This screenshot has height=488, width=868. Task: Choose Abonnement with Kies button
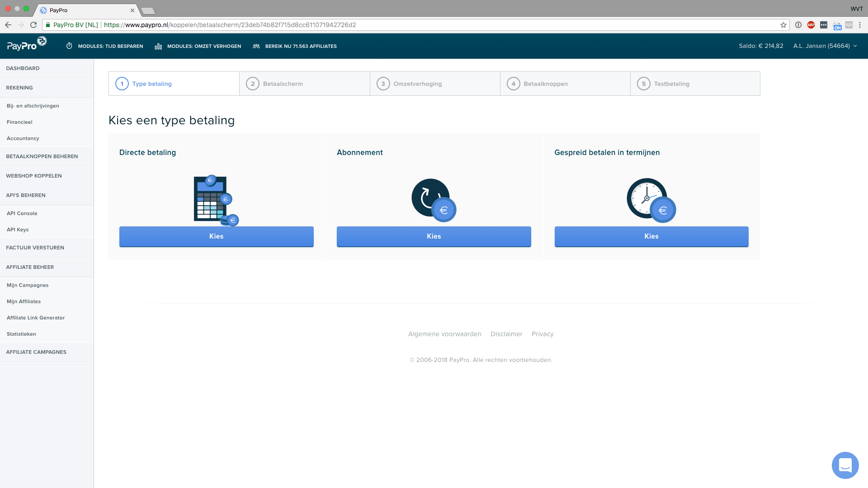(434, 236)
